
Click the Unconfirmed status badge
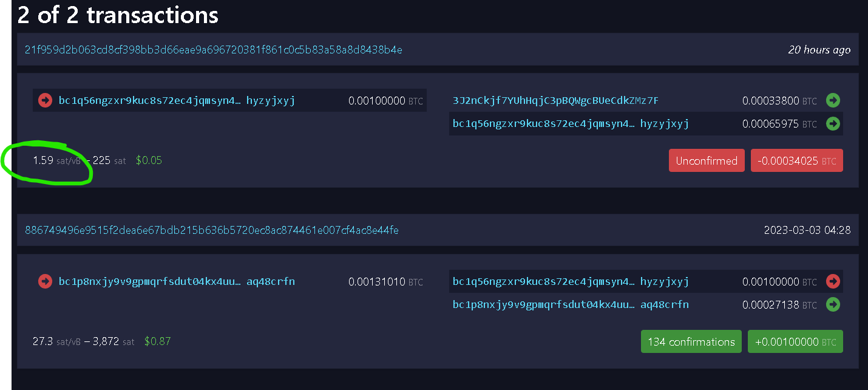[707, 160]
